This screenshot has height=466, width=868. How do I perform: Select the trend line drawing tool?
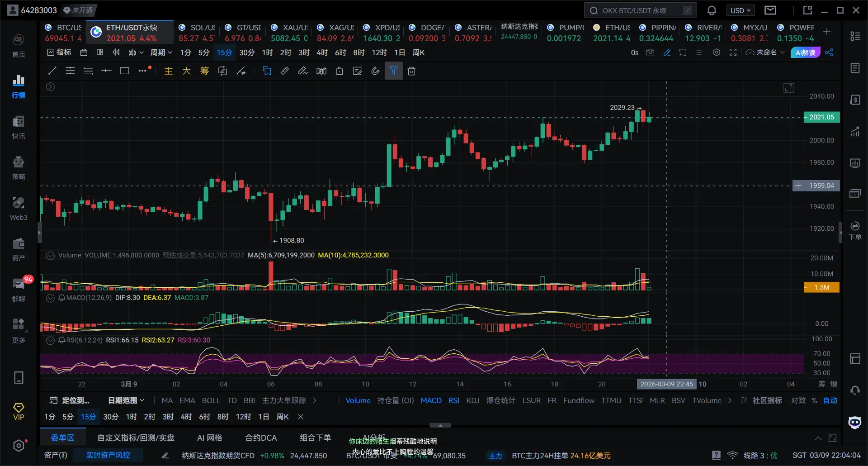coord(52,71)
